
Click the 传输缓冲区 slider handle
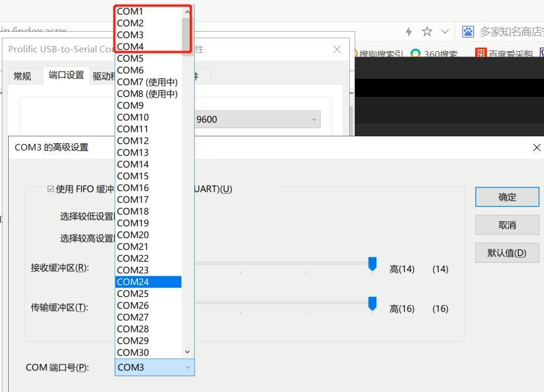click(372, 304)
